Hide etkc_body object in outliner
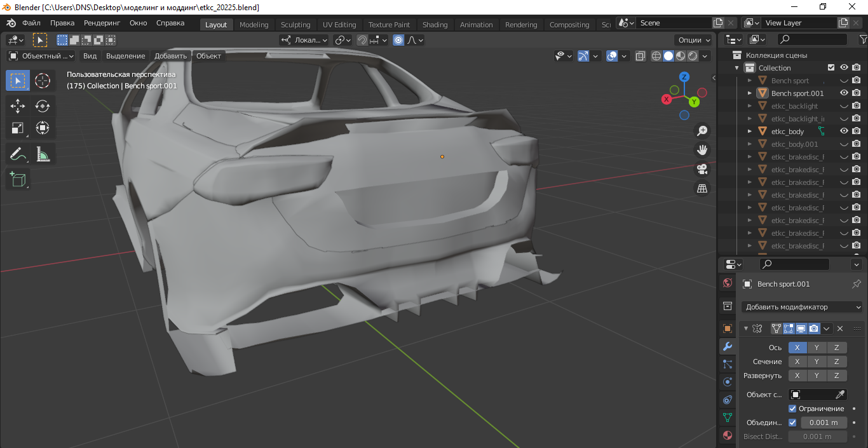Screen dimensions: 868x448 [x=844, y=132]
